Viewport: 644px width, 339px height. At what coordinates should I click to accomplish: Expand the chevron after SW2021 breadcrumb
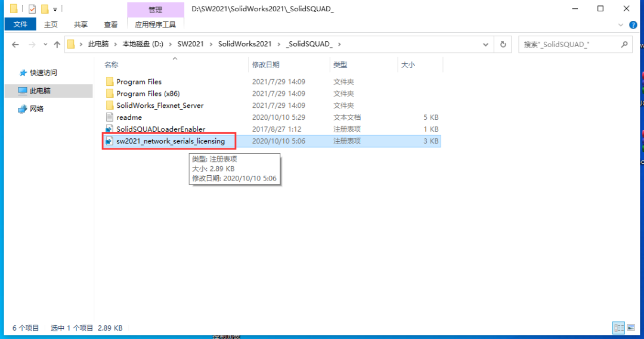coord(210,44)
